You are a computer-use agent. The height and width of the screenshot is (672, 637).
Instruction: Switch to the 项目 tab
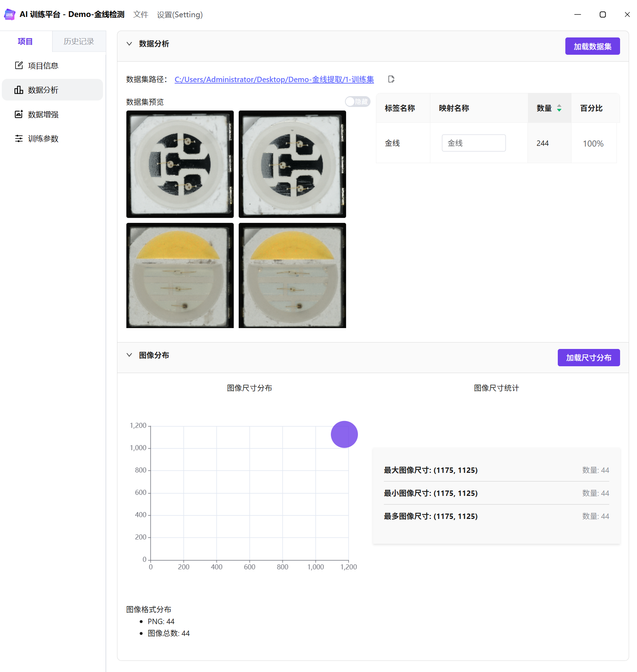click(x=25, y=41)
